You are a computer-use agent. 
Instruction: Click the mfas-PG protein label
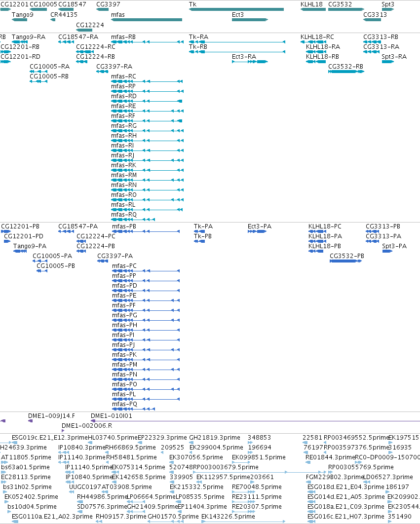pyautogui.click(x=124, y=315)
